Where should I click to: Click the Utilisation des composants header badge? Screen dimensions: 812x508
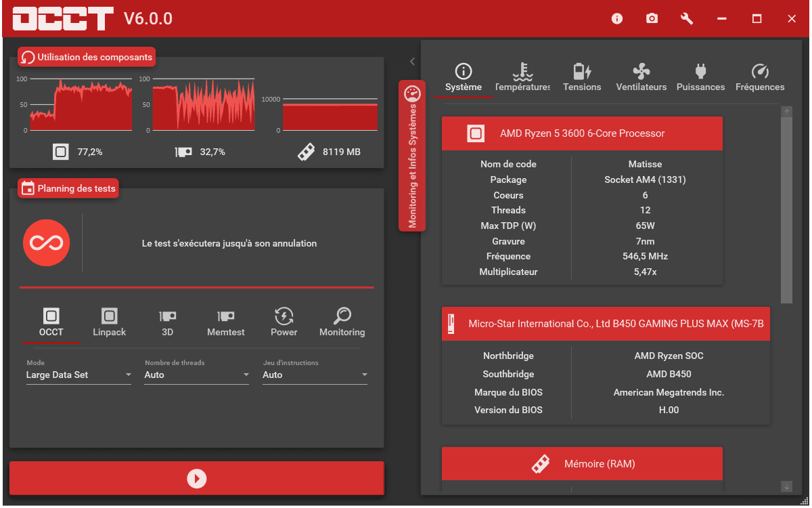tap(87, 57)
